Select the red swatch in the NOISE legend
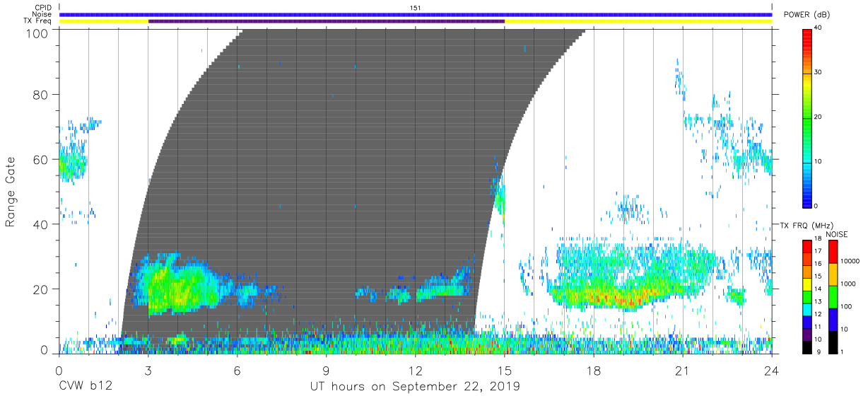The height and width of the screenshot is (401, 868). point(832,252)
